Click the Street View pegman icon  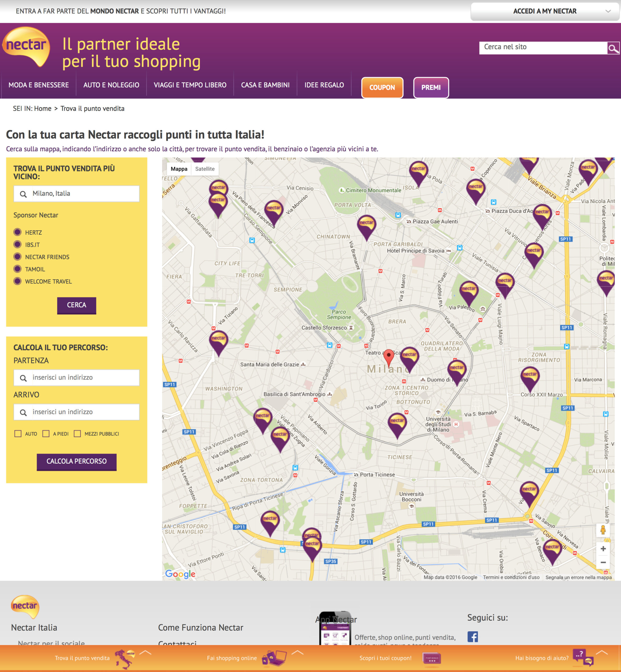[x=603, y=530]
